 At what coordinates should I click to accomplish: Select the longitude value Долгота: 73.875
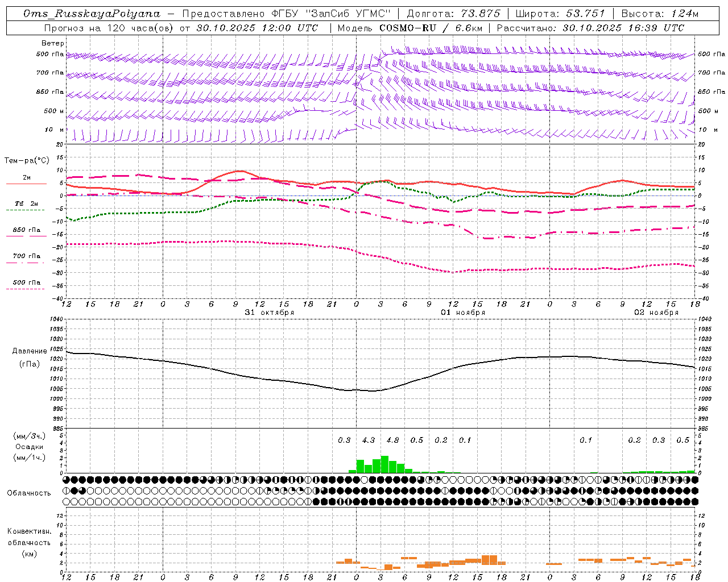[x=454, y=14]
